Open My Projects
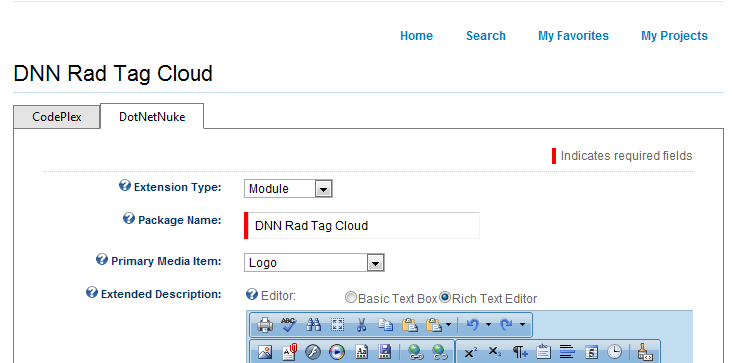 (x=674, y=36)
